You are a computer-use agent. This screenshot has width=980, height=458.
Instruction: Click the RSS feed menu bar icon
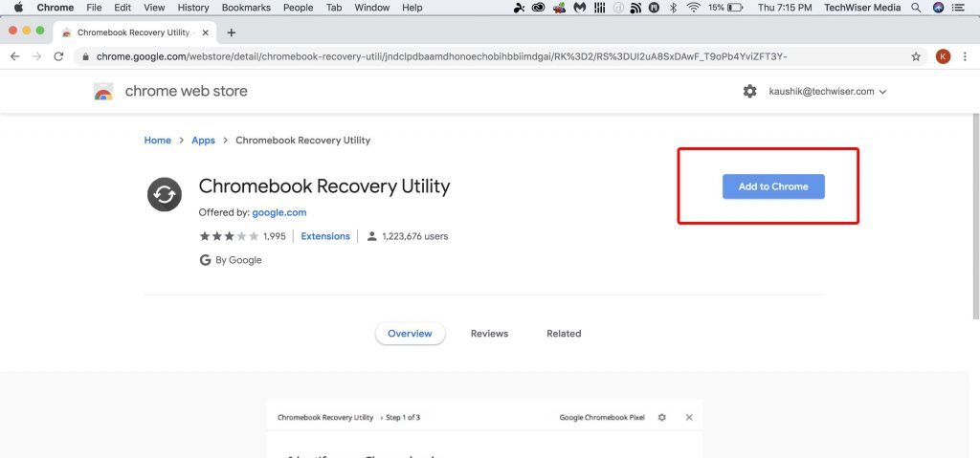point(635,8)
